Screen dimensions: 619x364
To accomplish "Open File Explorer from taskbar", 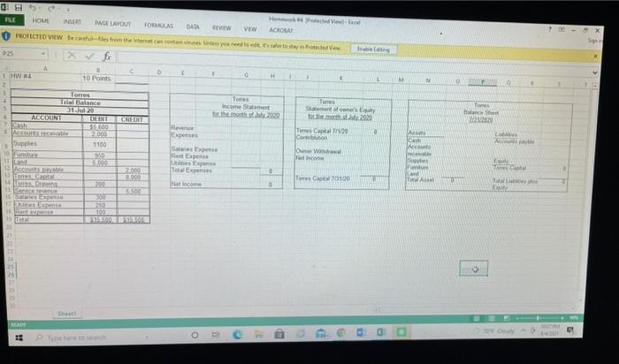I will click(258, 335).
